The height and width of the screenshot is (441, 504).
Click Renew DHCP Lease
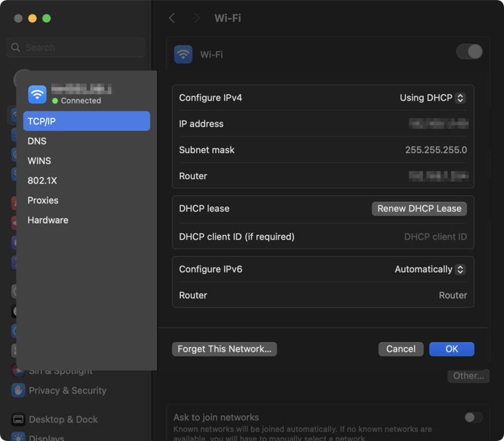[418, 208]
